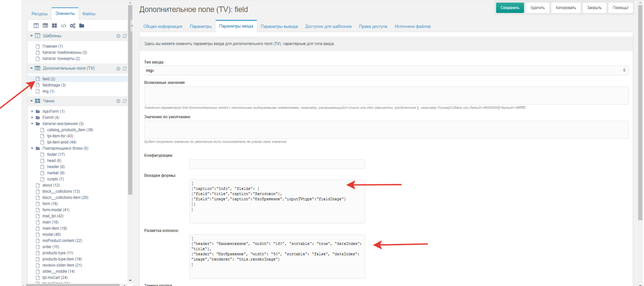This screenshot has width=644, height=286.
Task: Click the Закрыть button
Action: (594, 8)
